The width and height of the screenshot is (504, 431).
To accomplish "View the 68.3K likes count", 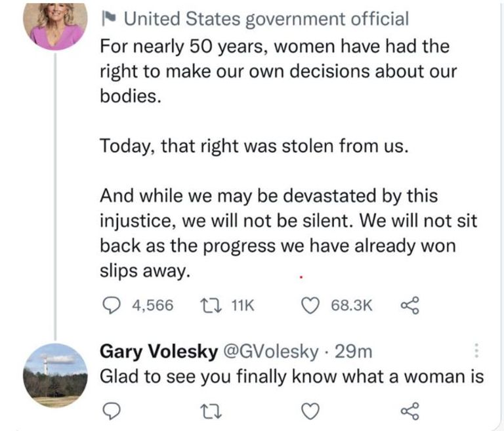I will 352,305.
